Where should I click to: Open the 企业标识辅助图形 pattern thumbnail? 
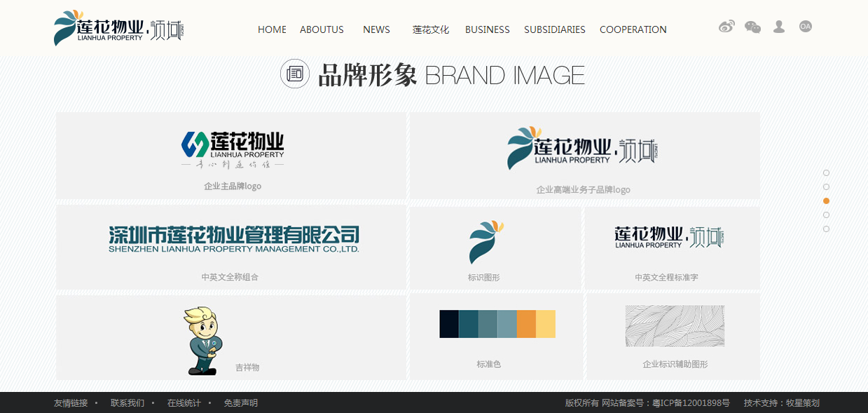tap(675, 326)
